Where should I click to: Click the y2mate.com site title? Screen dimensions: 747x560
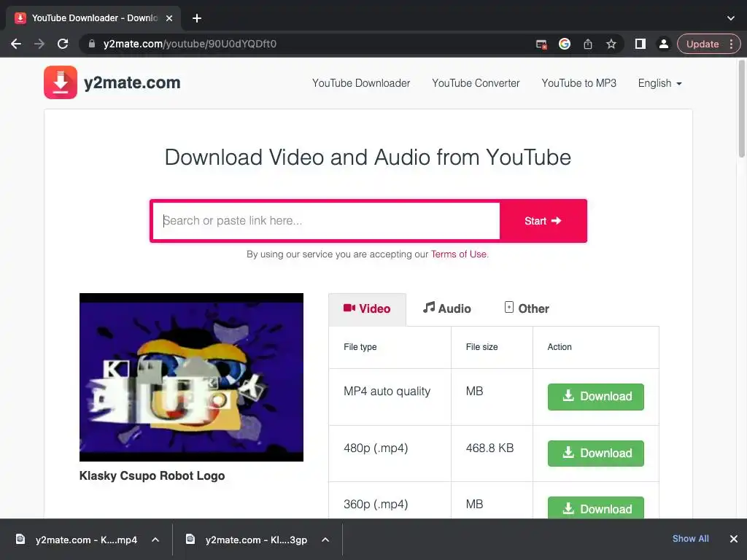coord(133,82)
